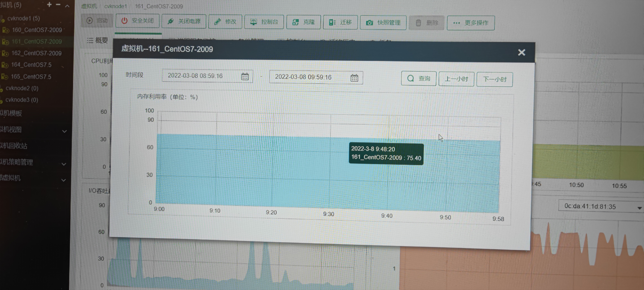The height and width of the screenshot is (290, 644).
Task: Click the modify pencil icon
Action: point(218,22)
